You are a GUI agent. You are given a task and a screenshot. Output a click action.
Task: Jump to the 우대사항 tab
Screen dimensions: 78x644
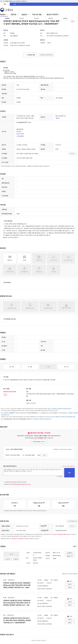(36, 18)
